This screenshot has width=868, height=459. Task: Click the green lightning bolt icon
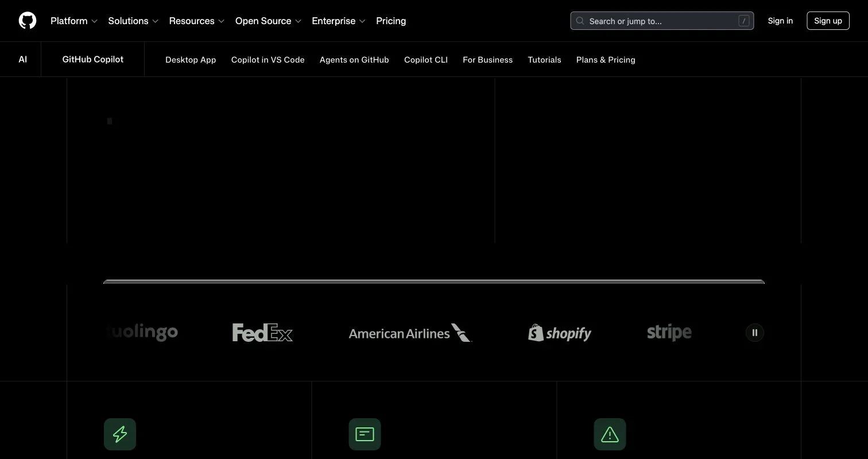coord(120,434)
